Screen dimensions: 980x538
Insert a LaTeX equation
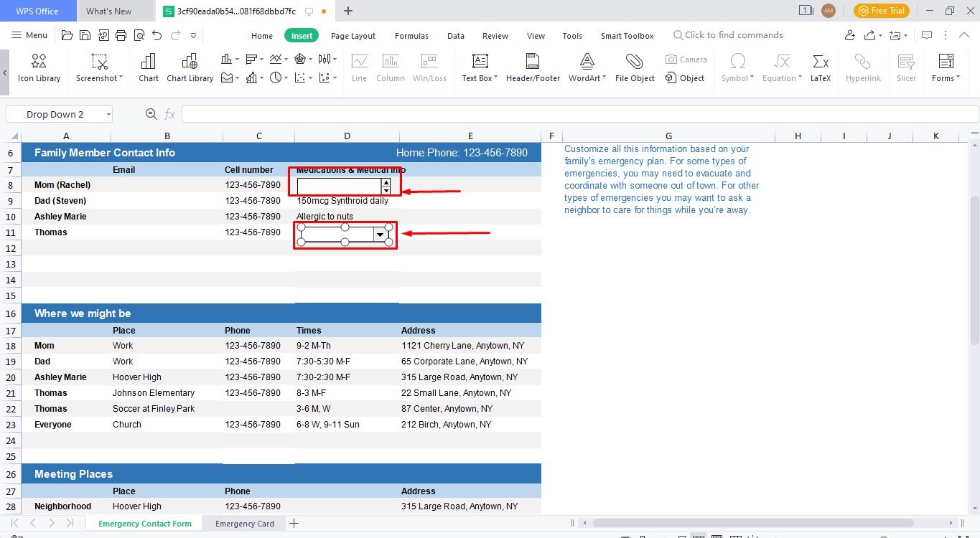tap(820, 67)
